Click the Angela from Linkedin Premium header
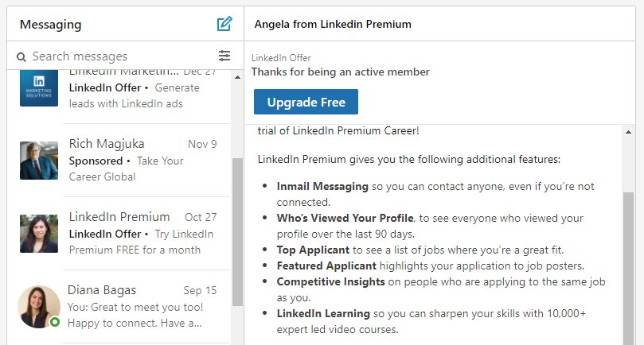This screenshot has height=345, width=644. click(x=333, y=24)
